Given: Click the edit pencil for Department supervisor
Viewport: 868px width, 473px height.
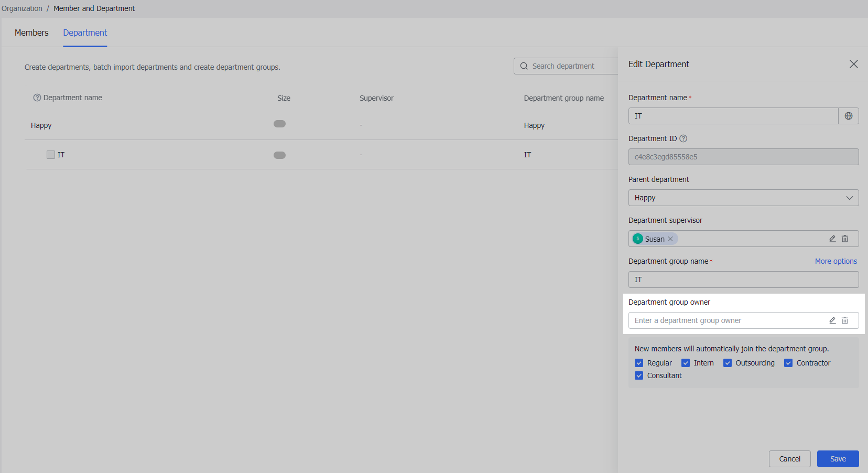Looking at the screenshot, I should [832, 239].
